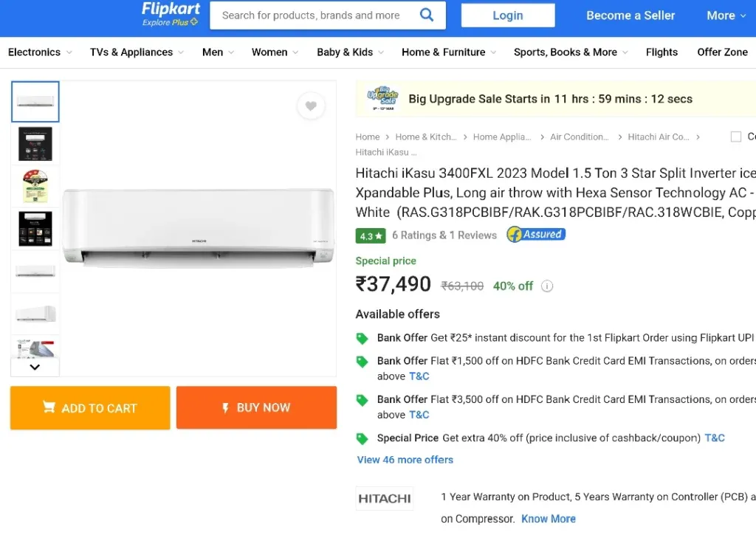The image size is (756, 538).
Task: Show more thumbnails with down chevron
Action: point(35,368)
